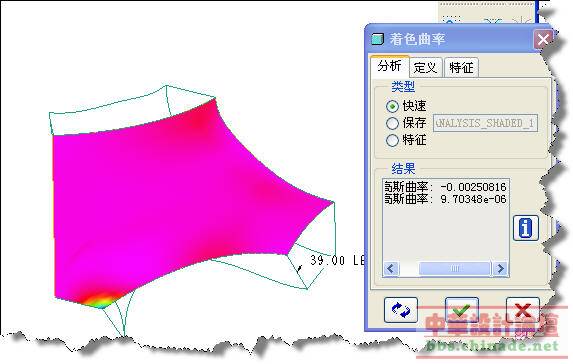The height and width of the screenshot is (364, 573).
Task: Select the 特征 radio button under 类型
Action: click(392, 140)
